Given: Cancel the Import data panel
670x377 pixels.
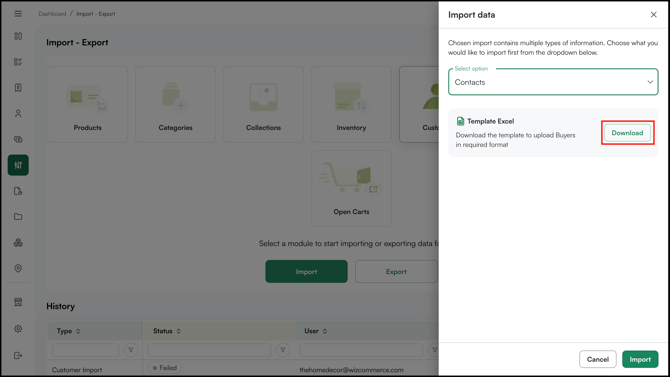Looking at the screenshot, I should (x=598, y=359).
